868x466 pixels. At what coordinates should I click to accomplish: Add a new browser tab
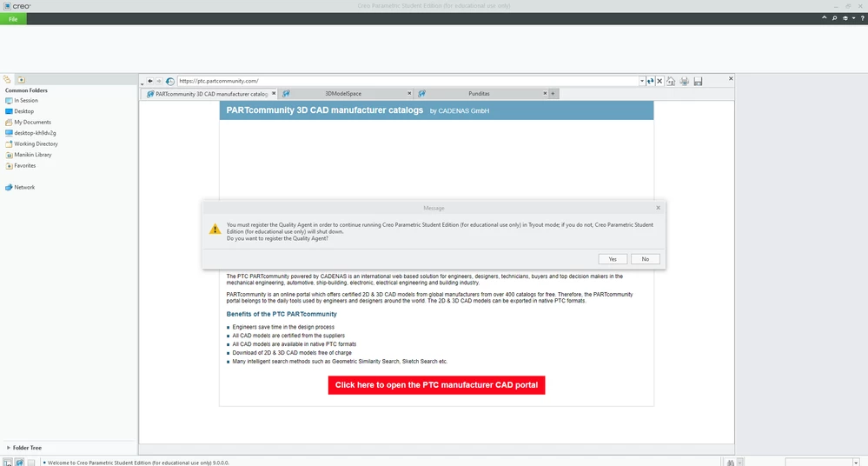pyautogui.click(x=553, y=94)
